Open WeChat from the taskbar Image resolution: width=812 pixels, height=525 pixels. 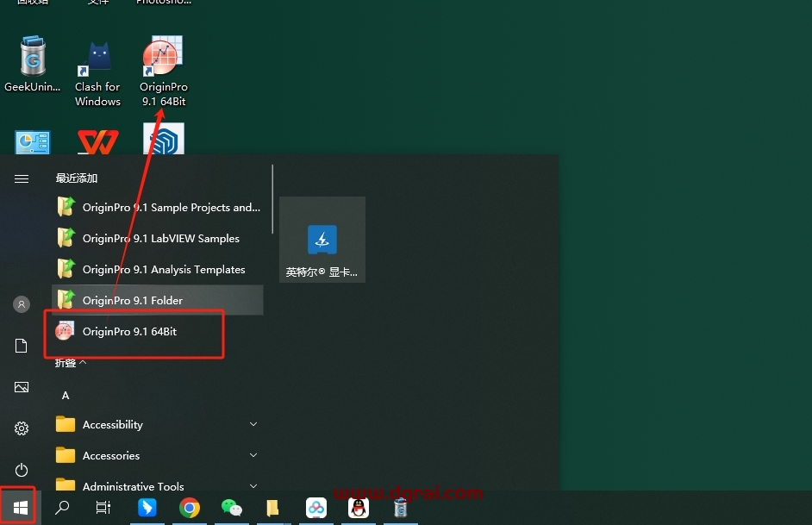tap(232, 508)
